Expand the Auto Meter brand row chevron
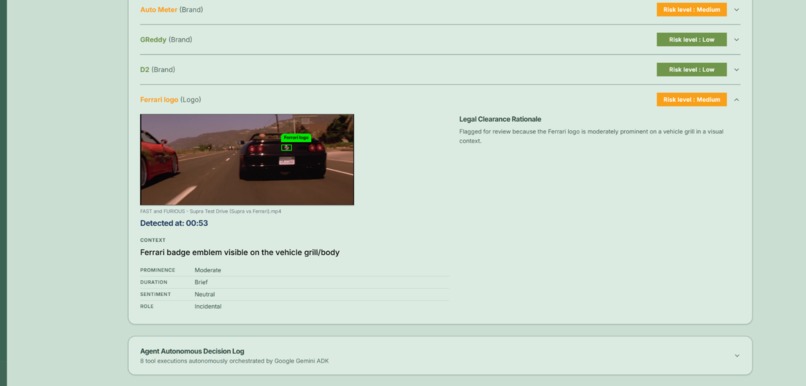 [737, 10]
